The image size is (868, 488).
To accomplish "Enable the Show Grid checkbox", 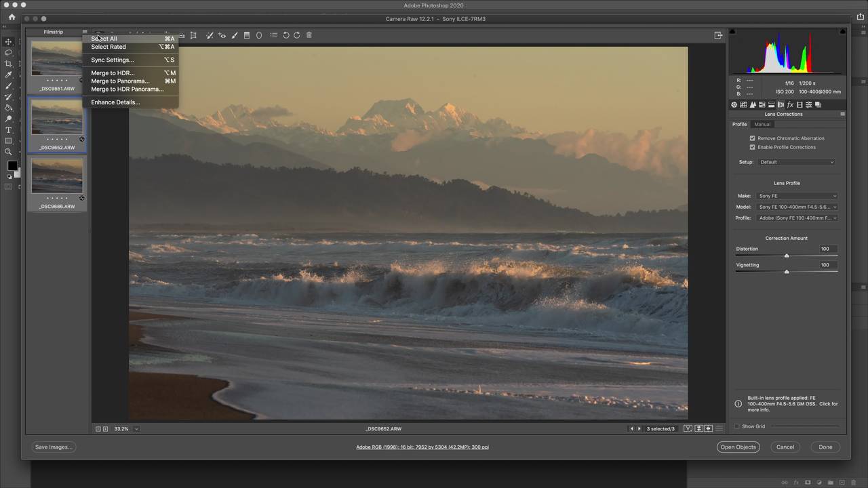I will (737, 426).
